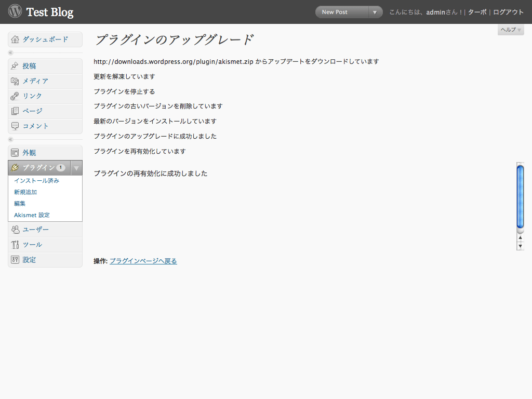Open Akismet 設定 submenu item
This screenshot has height=399, width=532.
32,215
